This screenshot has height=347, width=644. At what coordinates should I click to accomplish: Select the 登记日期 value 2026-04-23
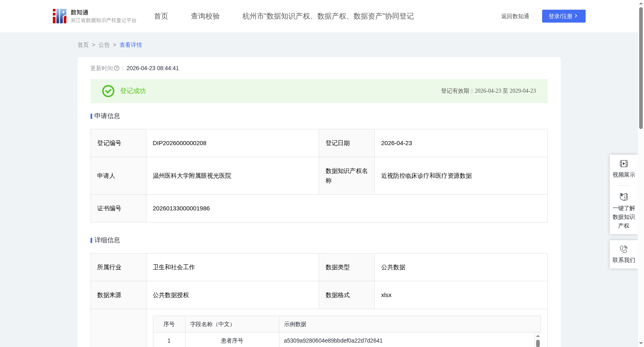[396, 143]
